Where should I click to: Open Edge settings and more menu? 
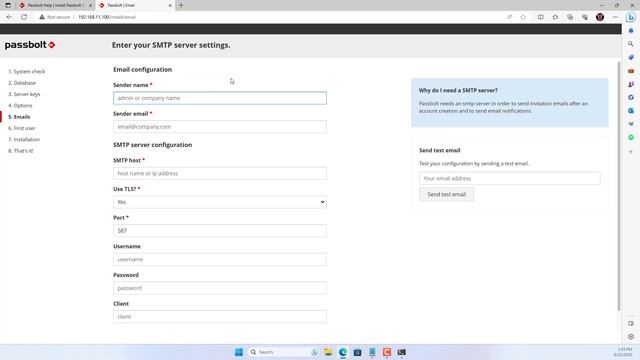tap(615, 17)
